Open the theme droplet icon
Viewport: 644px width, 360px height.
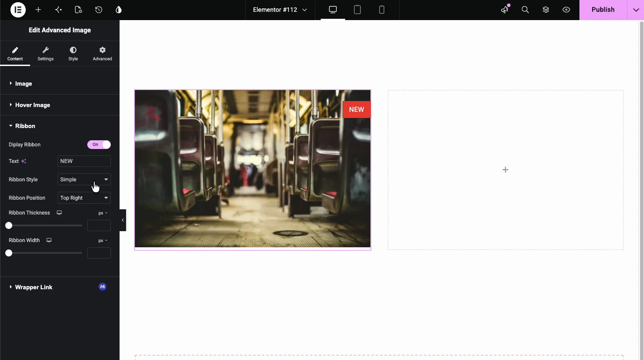pyautogui.click(x=119, y=10)
